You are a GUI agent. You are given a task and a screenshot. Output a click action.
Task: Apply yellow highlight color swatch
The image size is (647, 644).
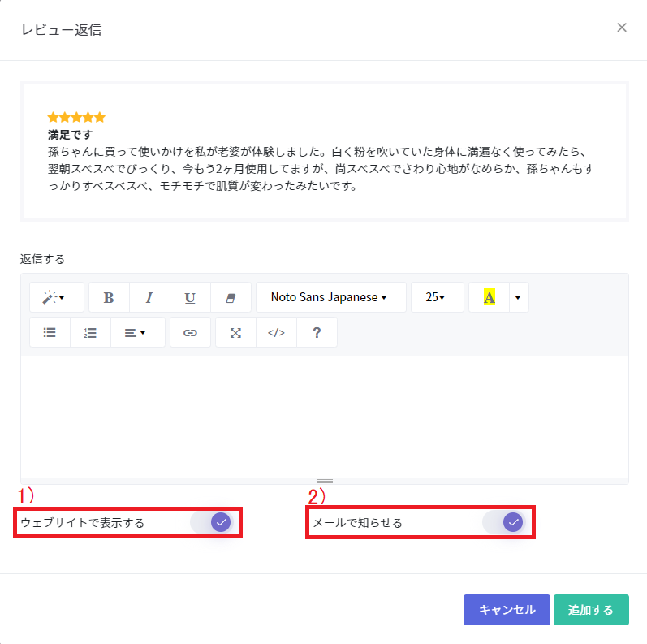coord(489,297)
